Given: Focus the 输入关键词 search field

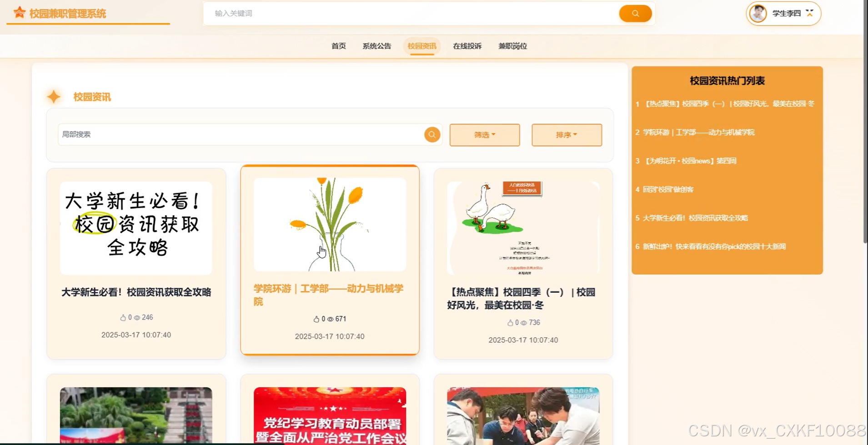Looking at the screenshot, I should [411, 14].
